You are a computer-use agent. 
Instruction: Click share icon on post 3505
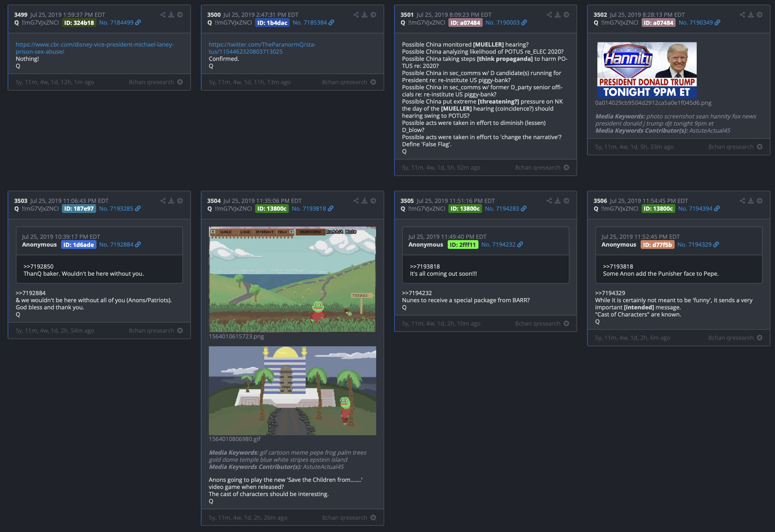coord(549,201)
